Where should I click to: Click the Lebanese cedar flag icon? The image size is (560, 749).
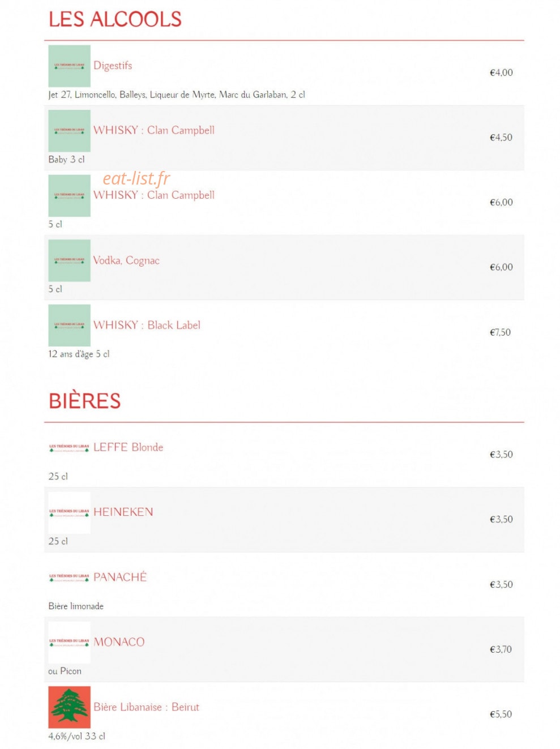(x=69, y=707)
